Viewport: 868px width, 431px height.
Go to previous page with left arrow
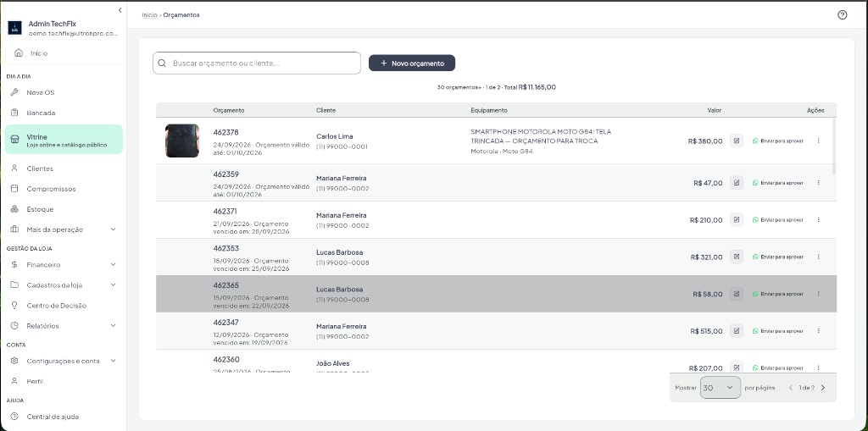(791, 388)
